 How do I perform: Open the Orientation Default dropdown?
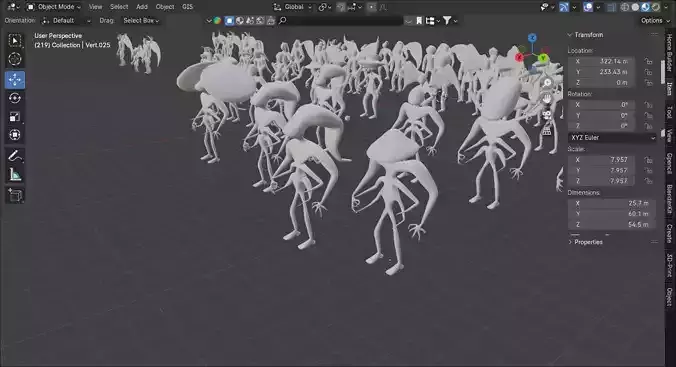66,20
